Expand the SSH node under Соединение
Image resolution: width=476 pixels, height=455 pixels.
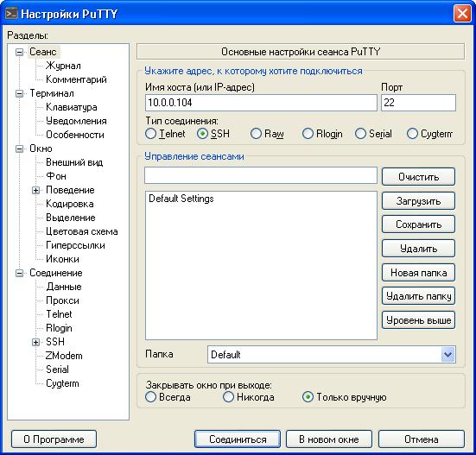pyautogui.click(x=35, y=342)
